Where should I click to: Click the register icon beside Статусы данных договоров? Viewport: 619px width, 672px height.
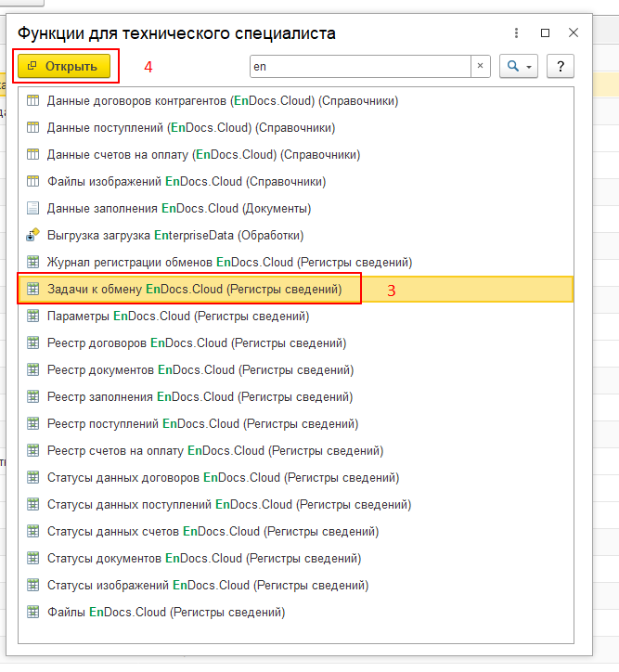(33, 477)
